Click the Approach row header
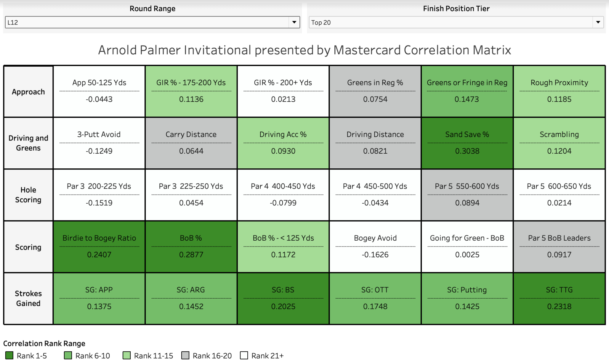This screenshot has width=609, height=364. pyautogui.click(x=28, y=92)
